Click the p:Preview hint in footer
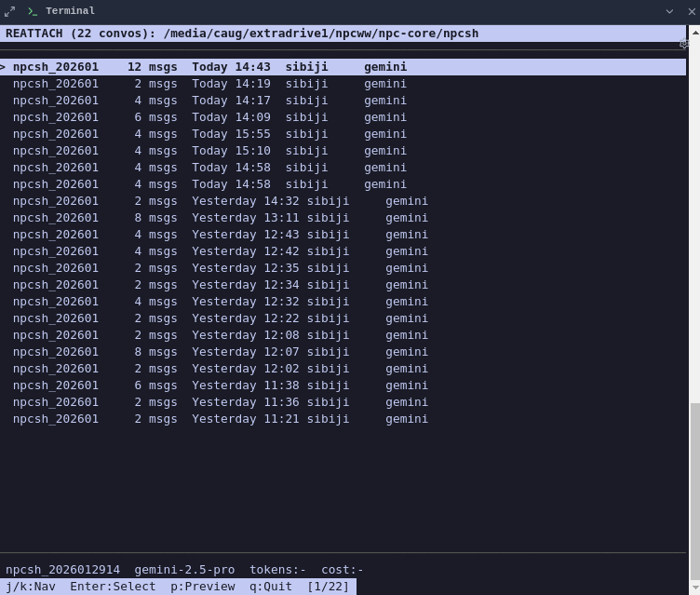This screenshot has width=700, height=595. (203, 587)
